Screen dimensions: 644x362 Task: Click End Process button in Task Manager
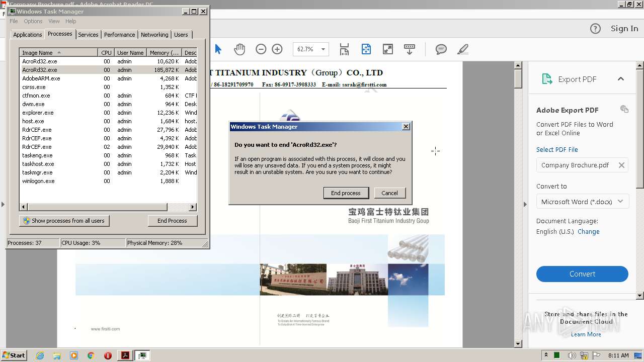pos(172,221)
